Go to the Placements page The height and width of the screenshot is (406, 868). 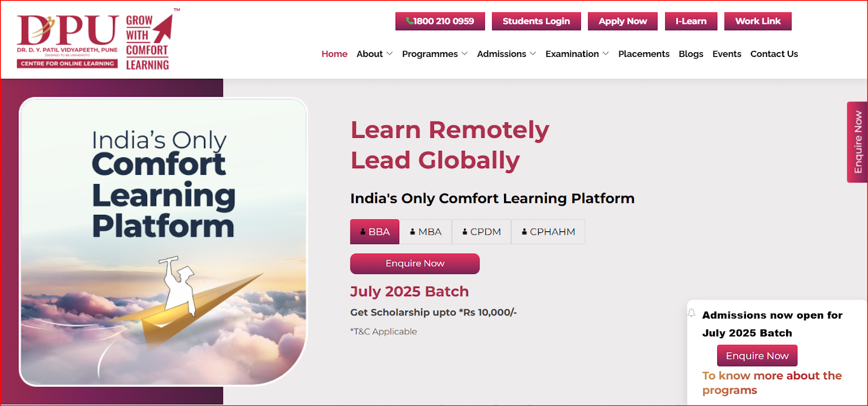(x=644, y=54)
